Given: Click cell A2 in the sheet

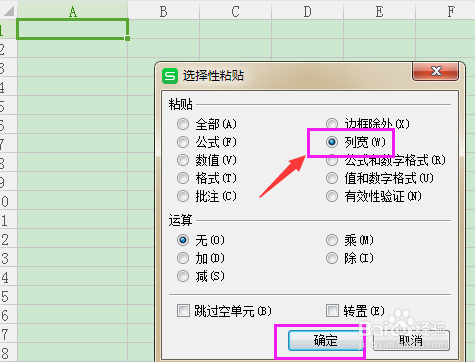Looking at the screenshot, I should 72,48.
